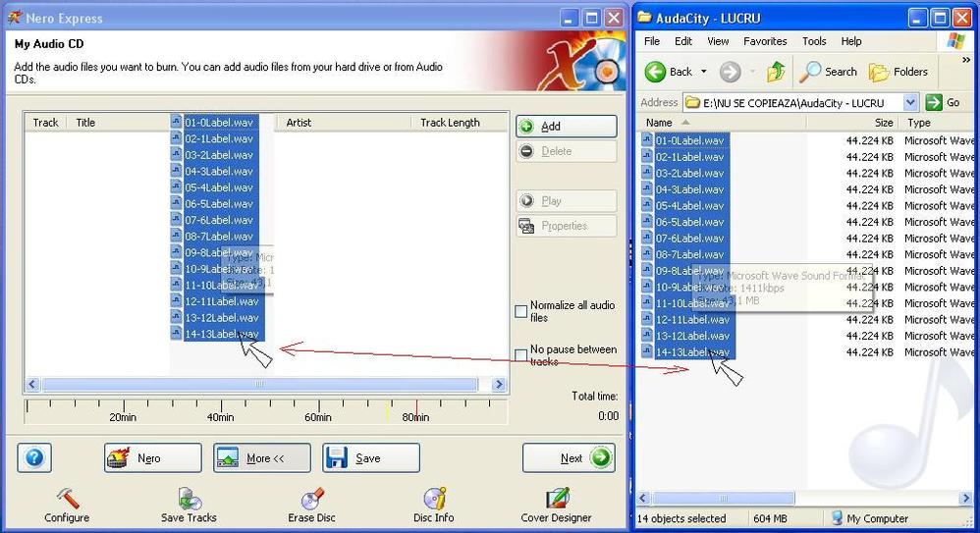
Task: Click the Forward arrow in Explorer
Action: [730, 72]
